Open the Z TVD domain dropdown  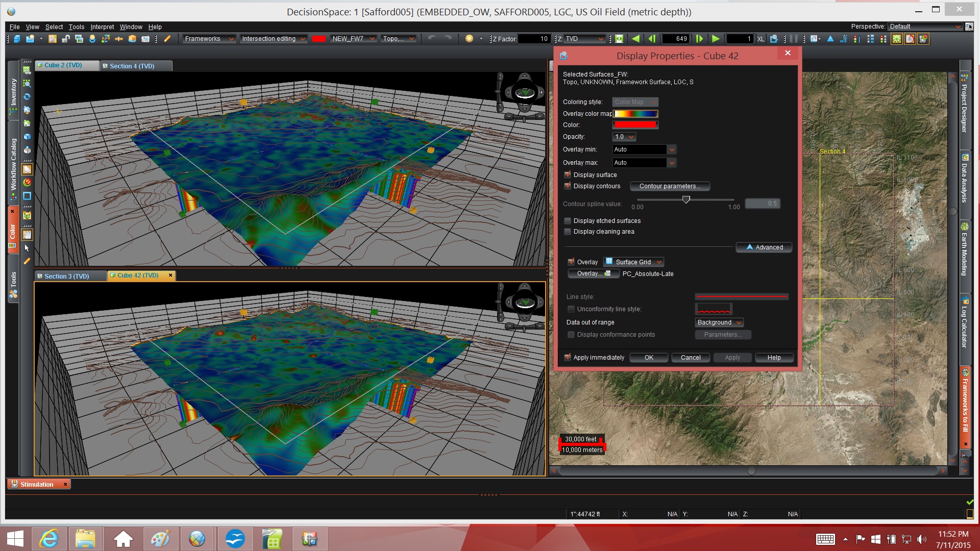pos(584,39)
